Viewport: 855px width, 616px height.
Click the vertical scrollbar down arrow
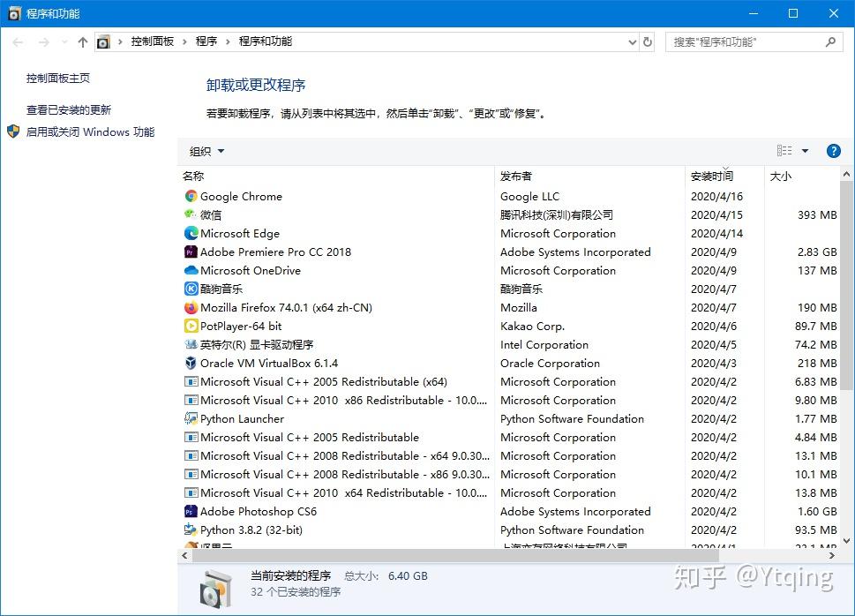tap(847, 541)
